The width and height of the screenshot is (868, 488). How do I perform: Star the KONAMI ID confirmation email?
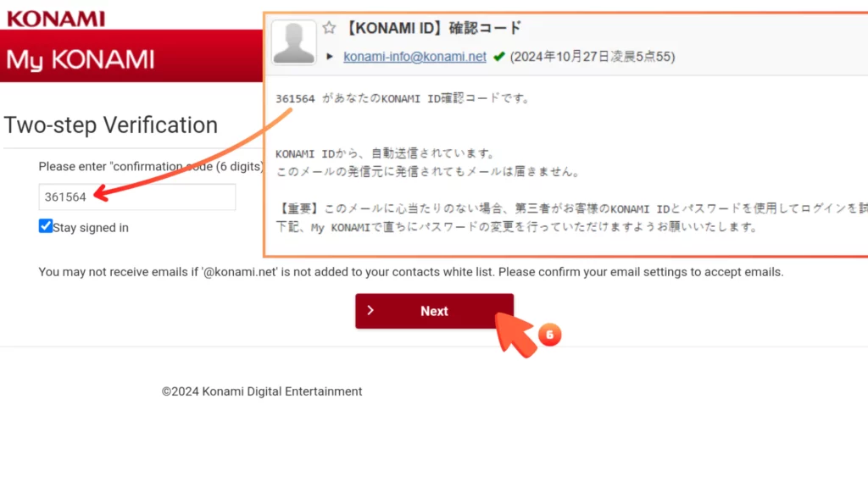pos(329,28)
